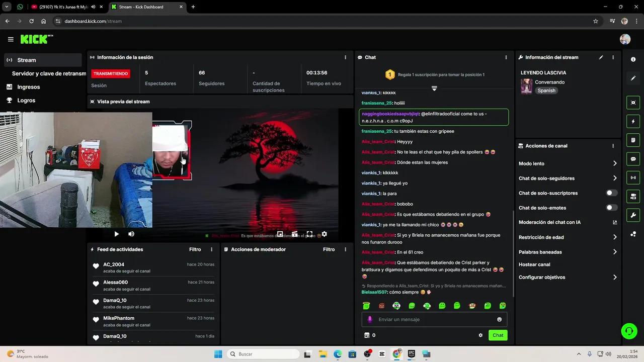644x362 pixels.
Task: Toggle chat bubble widget in right sidebar
Action: point(633,159)
